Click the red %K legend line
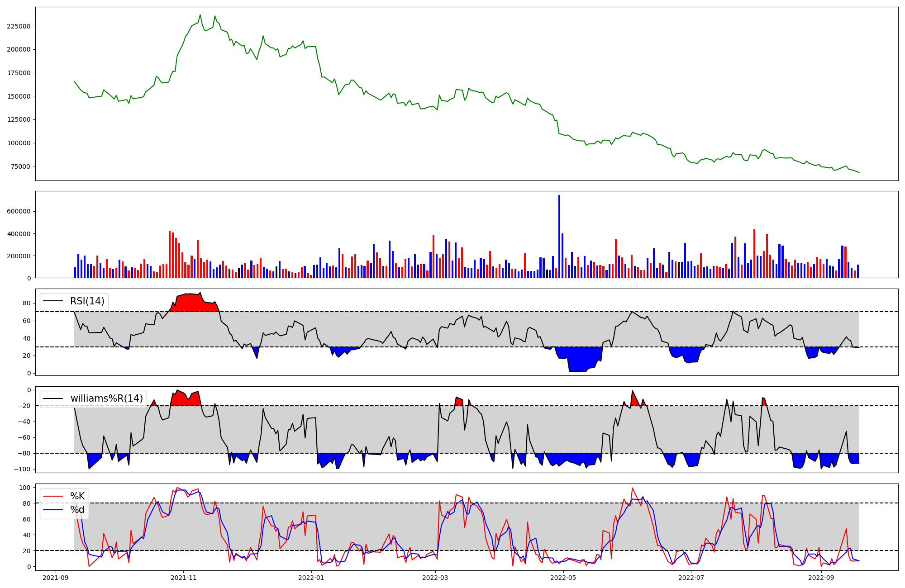Viewport: 905px width, 588px height. pyautogui.click(x=52, y=496)
